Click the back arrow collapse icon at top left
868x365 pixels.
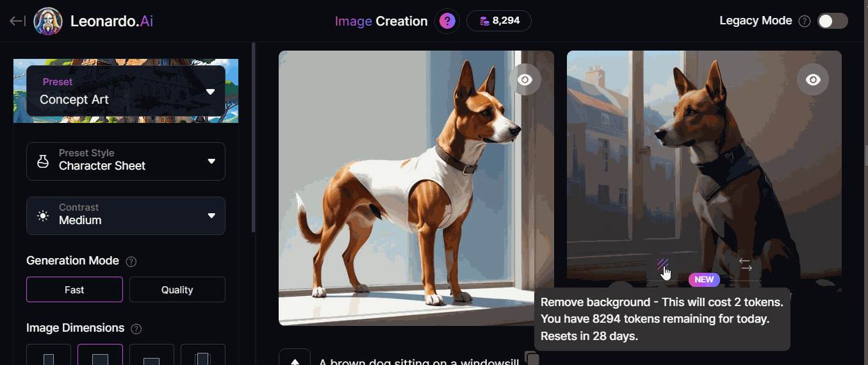(x=17, y=21)
